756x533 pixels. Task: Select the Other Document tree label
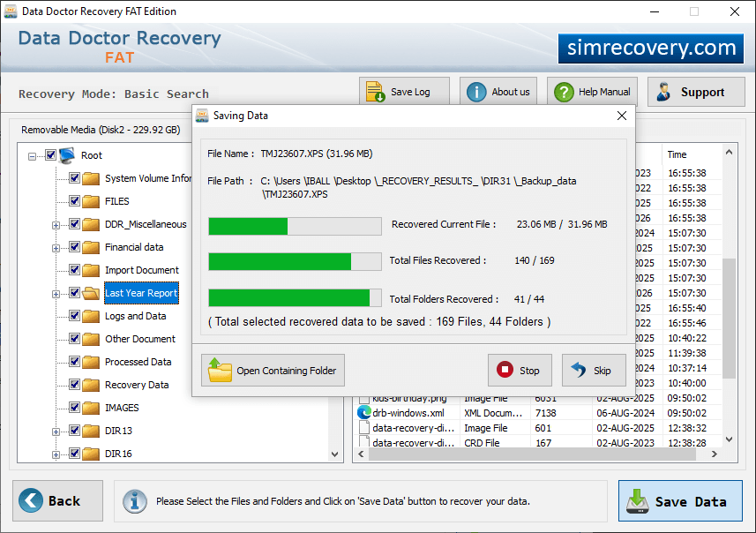click(140, 339)
